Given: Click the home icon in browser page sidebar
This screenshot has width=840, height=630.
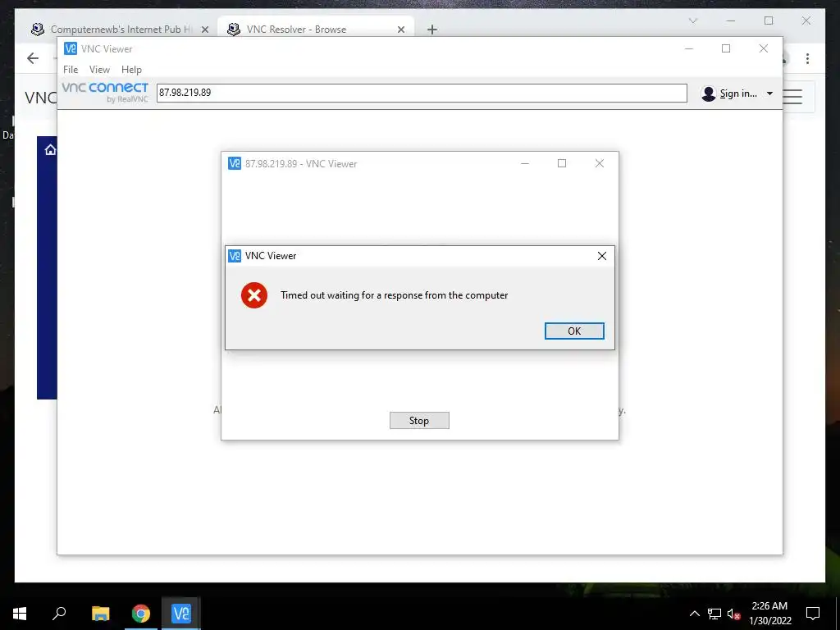Looking at the screenshot, I should (50, 150).
